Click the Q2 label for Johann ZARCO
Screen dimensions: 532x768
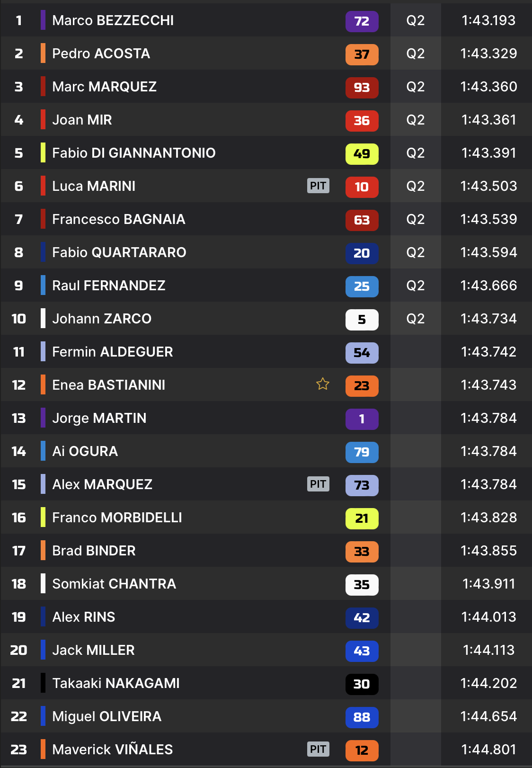pyautogui.click(x=416, y=319)
